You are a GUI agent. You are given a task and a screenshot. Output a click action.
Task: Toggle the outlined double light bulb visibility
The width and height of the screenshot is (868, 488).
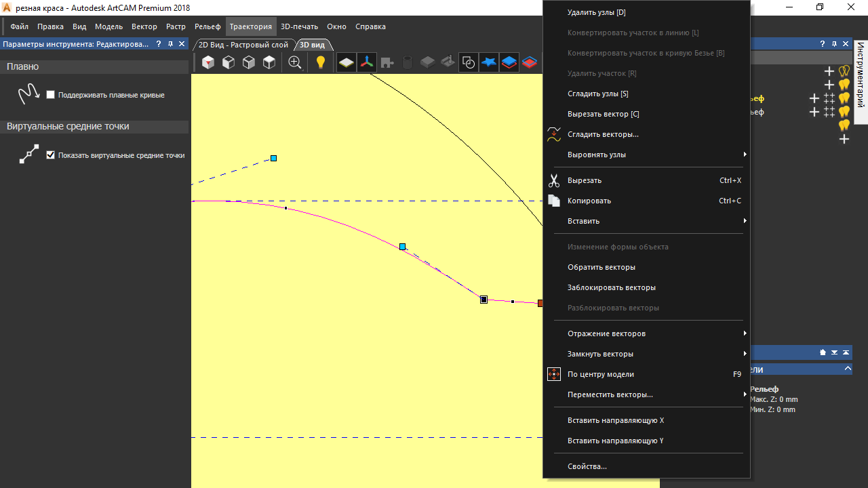click(x=844, y=70)
